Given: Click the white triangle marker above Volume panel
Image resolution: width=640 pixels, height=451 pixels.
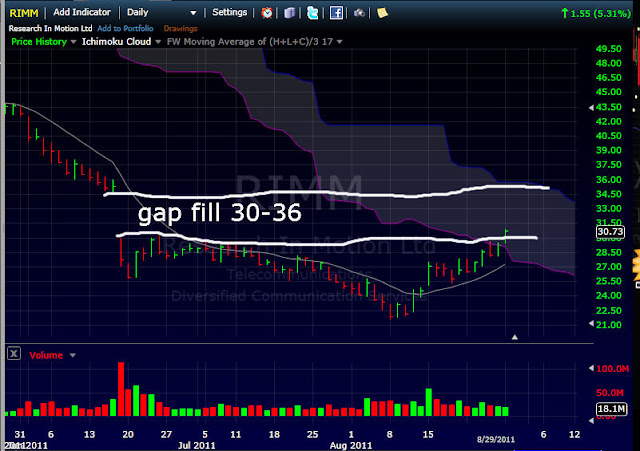Looking at the screenshot, I should [x=515, y=337].
